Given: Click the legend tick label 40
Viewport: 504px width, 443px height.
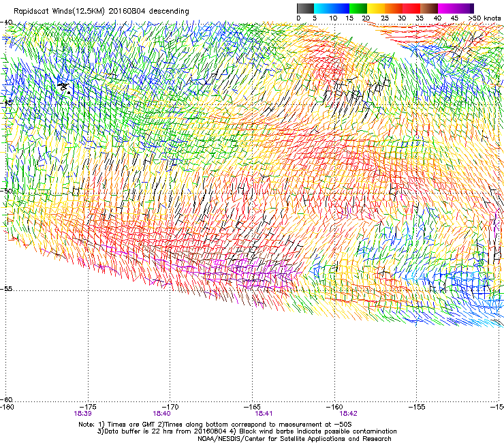Looking at the screenshot, I should pos(437,18).
